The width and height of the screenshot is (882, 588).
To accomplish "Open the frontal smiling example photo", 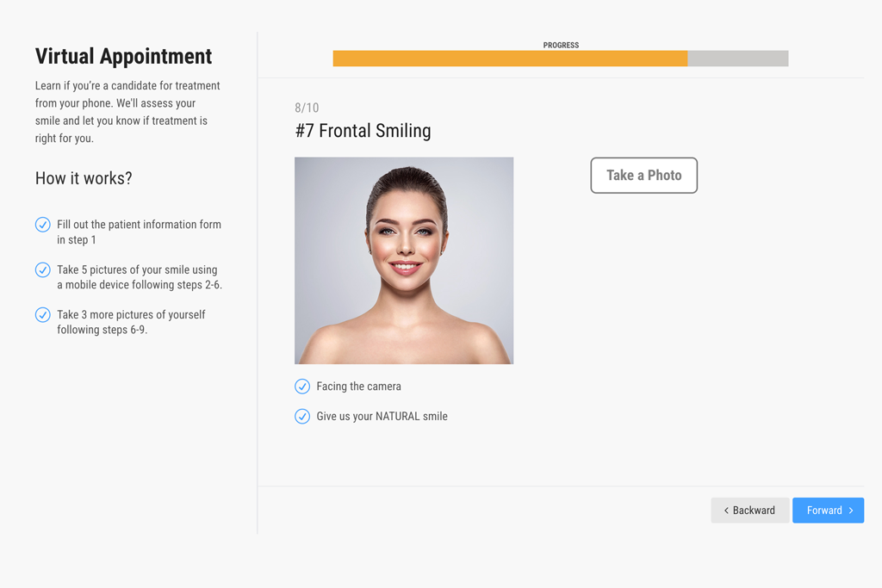I will click(404, 260).
